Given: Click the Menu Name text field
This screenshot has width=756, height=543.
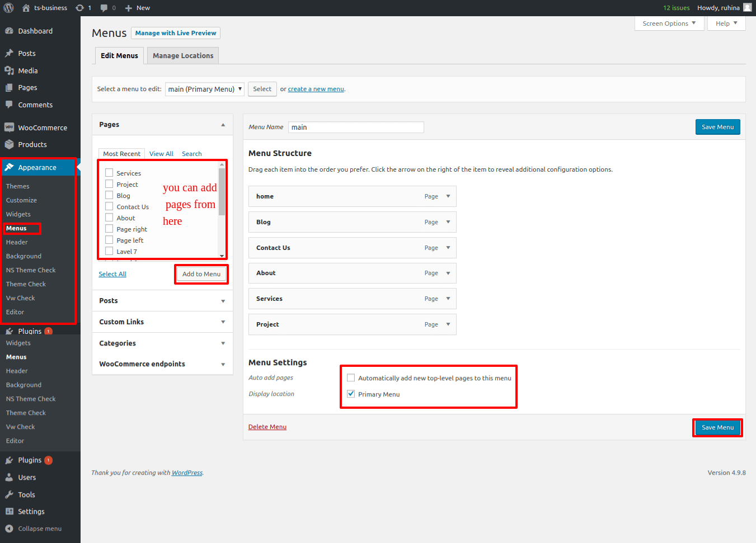Looking at the screenshot, I should pyautogui.click(x=355, y=128).
